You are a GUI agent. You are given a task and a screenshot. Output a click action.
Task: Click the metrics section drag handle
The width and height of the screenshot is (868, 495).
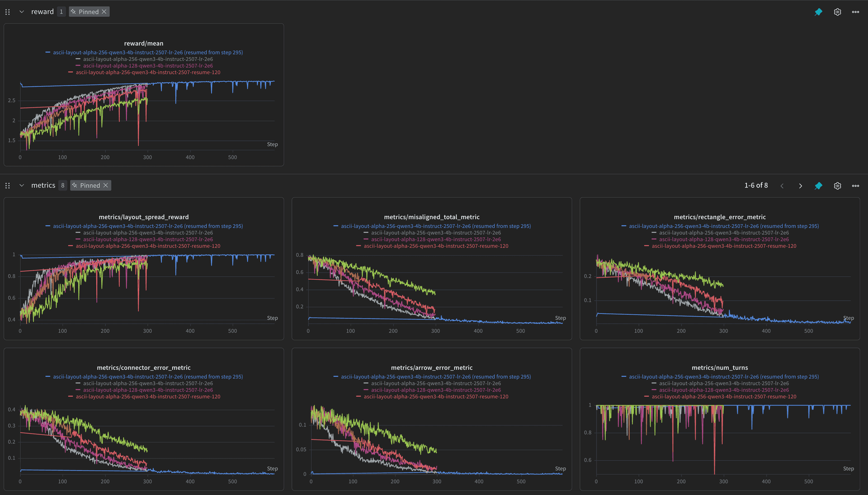point(7,186)
